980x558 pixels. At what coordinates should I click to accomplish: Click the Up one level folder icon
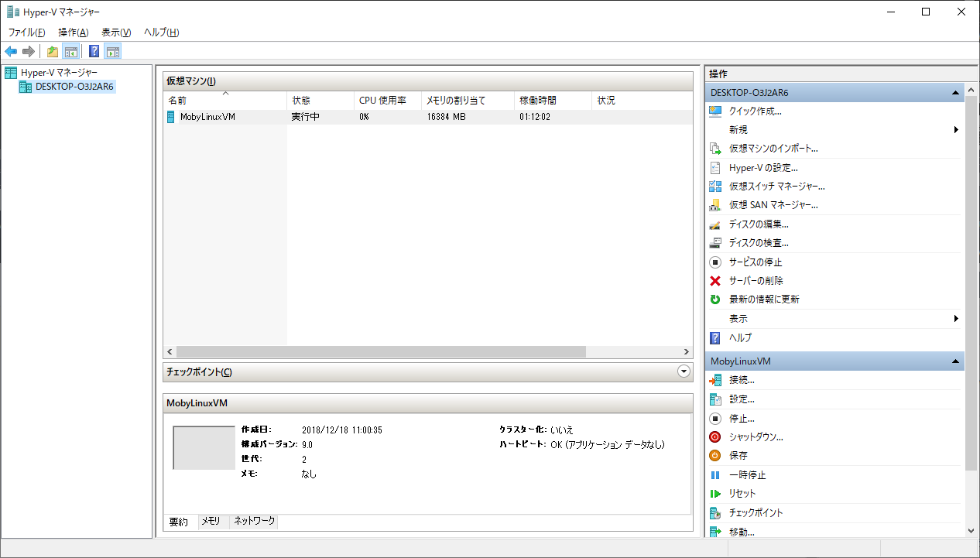click(52, 52)
